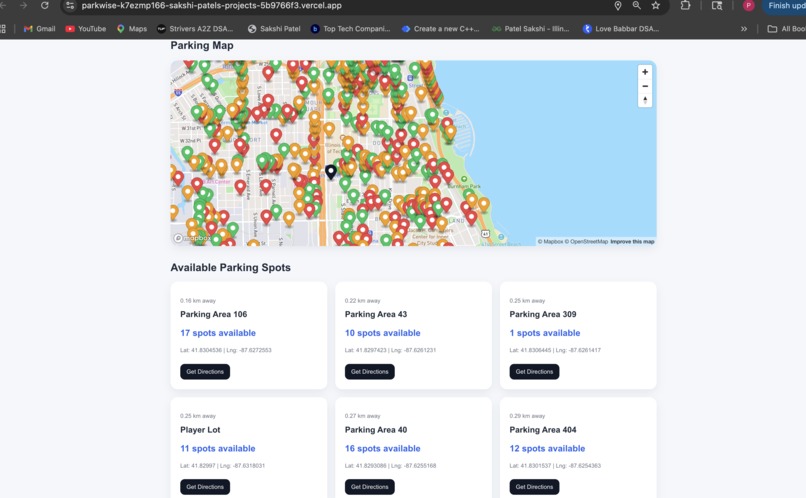This screenshot has height=498, width=806.
Task: Click the address bar URL
Action: [x=211, y=6]
